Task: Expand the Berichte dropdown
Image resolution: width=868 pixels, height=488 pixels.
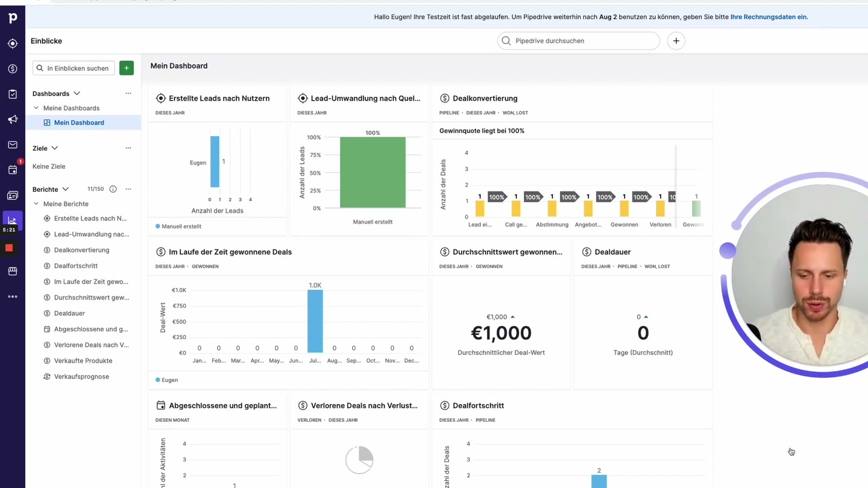Action: coord(64,189)
